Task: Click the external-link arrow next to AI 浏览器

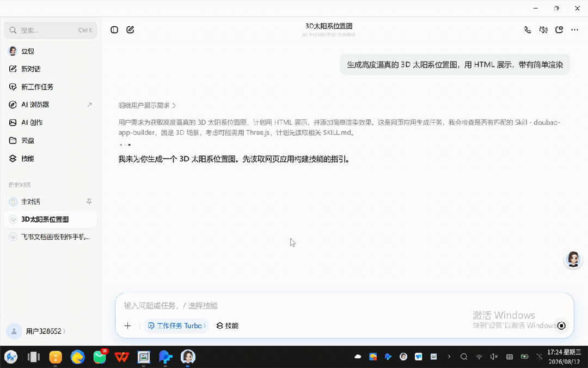Action: (x=89, y=105)
